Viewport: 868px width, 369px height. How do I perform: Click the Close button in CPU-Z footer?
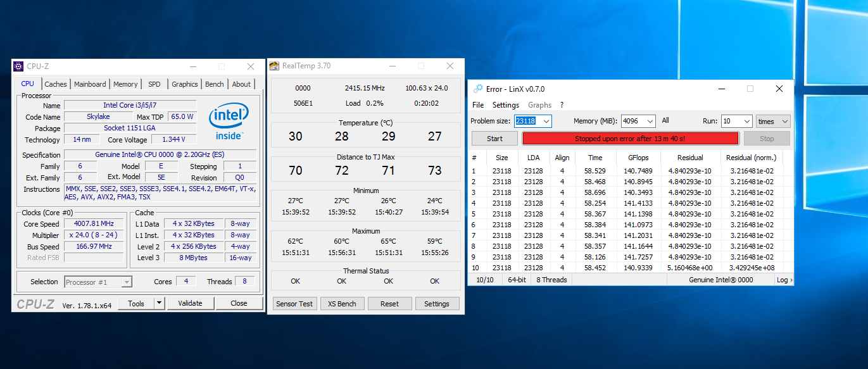coord(239,303)
